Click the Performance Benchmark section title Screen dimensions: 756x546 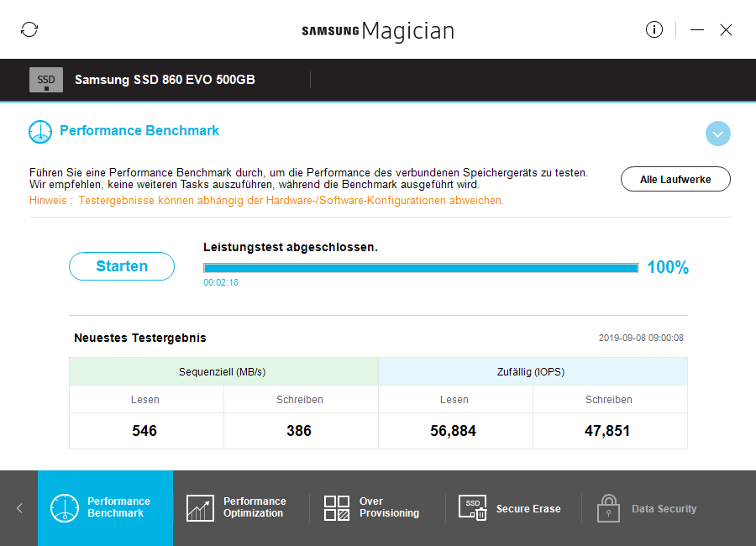pyautogui.click(x=139, y=131)
